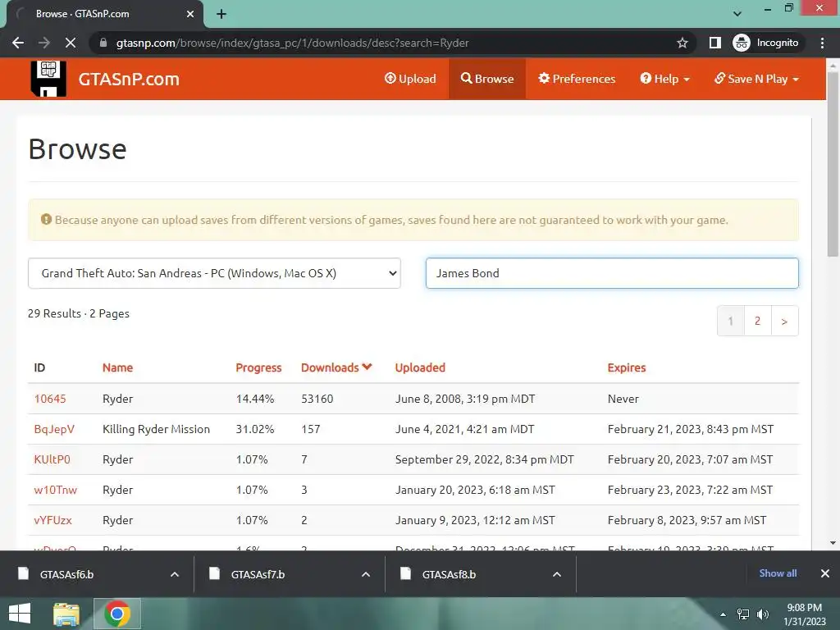Show hidden system tray icons

pos(724,614)
